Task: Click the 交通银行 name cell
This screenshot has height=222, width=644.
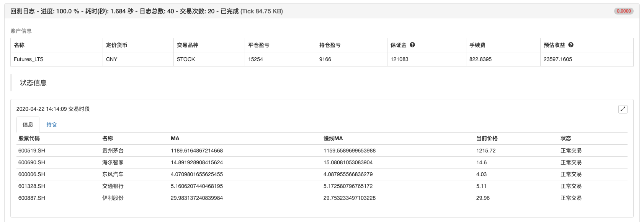Action: [x=113, y=186]
